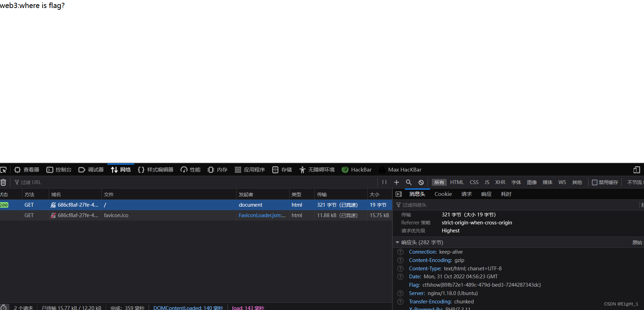Open the request blocking icon
Image resolution: width=644 pixels, height=310 pixels.
pos(421,182)
